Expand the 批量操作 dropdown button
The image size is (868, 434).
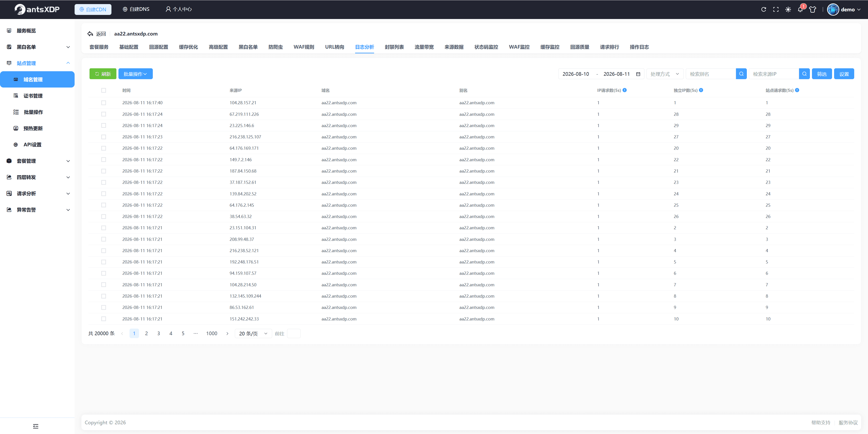click(x=135, y=74)
